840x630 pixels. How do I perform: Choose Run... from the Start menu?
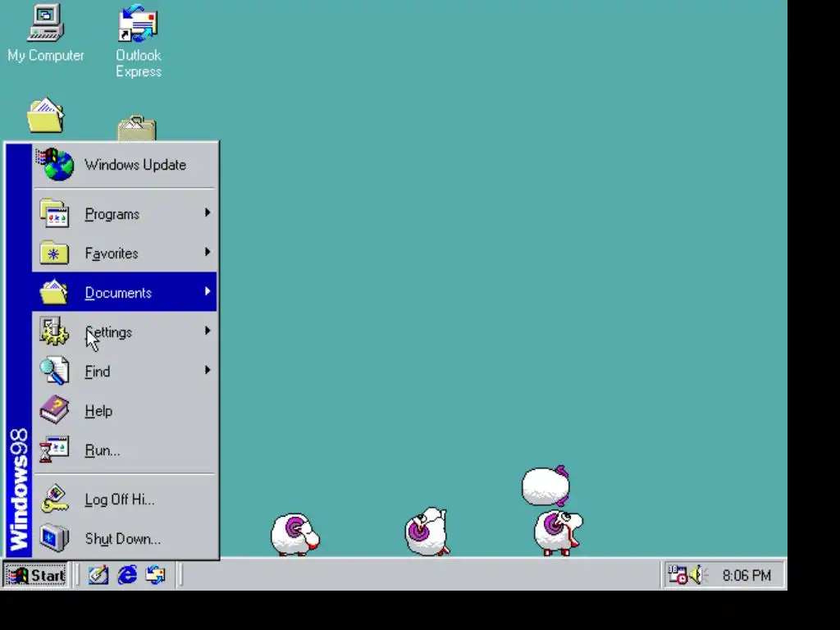[x=125, y=450]
